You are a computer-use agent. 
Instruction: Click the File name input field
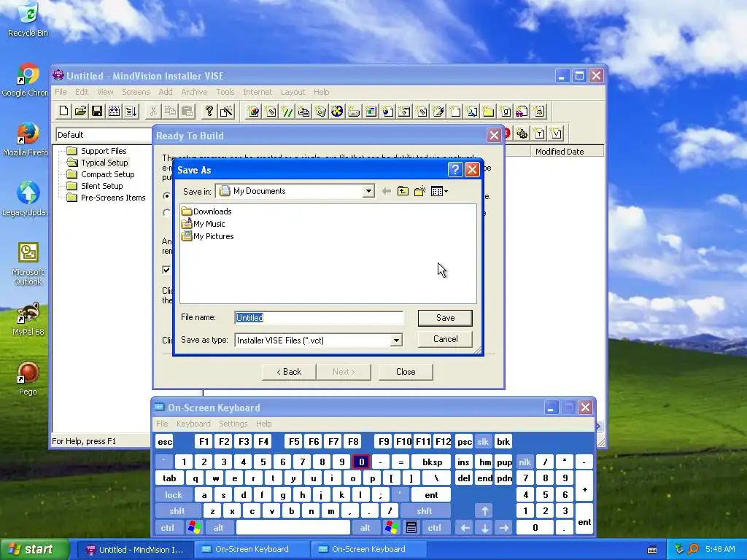click(x=319, y=318)
